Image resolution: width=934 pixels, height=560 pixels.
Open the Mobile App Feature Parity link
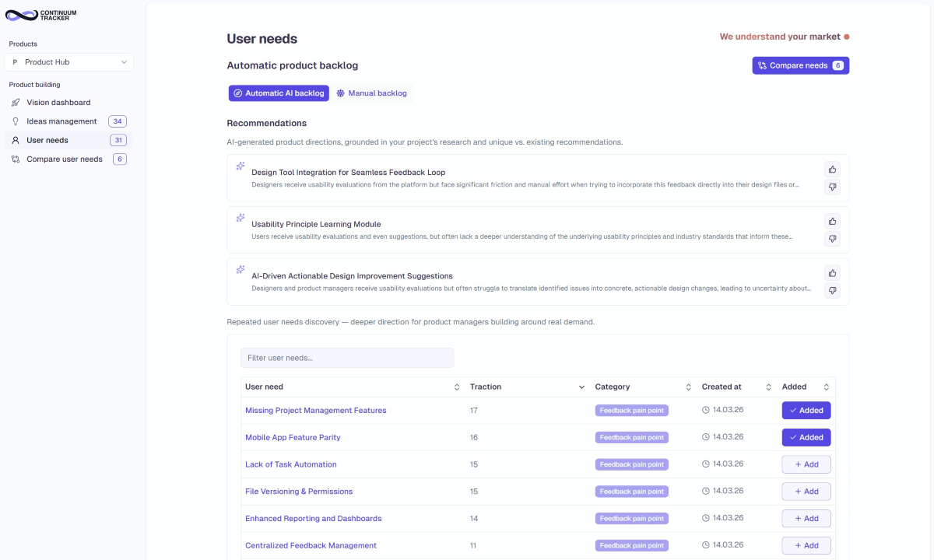(293, 437)
